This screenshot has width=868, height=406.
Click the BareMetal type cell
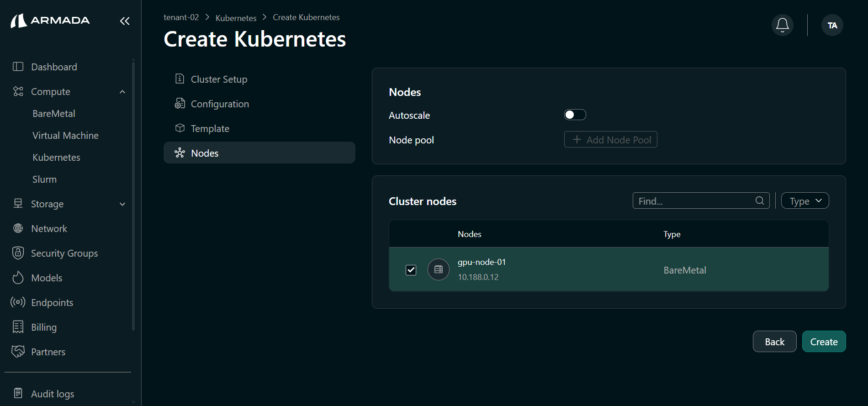685,270
